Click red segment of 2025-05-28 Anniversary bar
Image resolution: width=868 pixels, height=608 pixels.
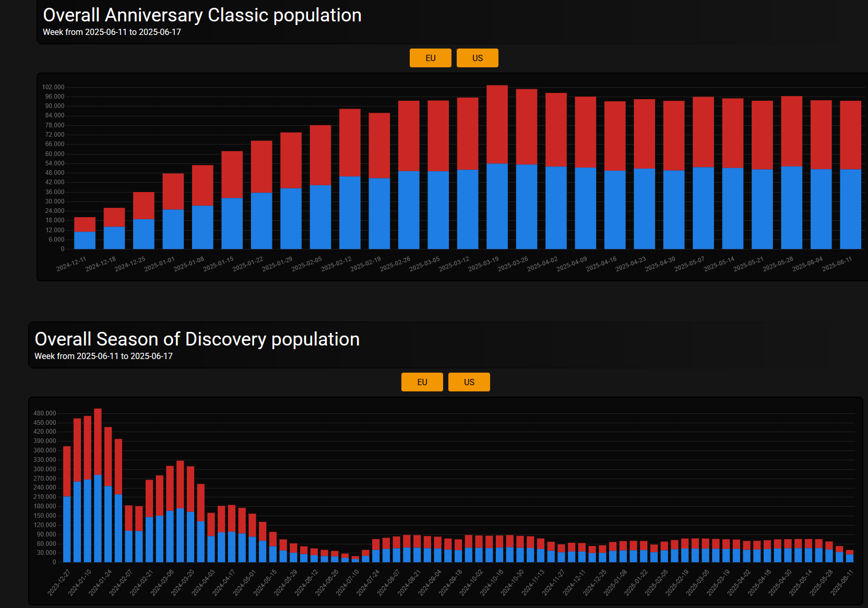coord(791,131)
